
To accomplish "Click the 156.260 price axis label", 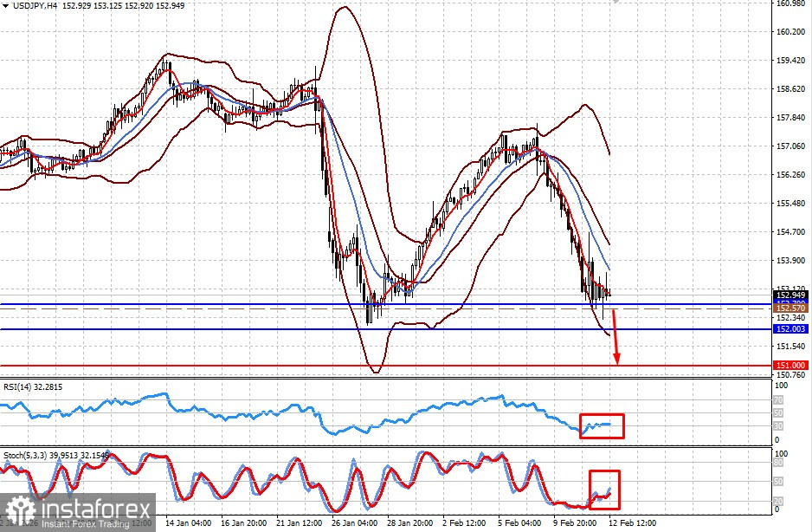I will [x=790, y=174].
